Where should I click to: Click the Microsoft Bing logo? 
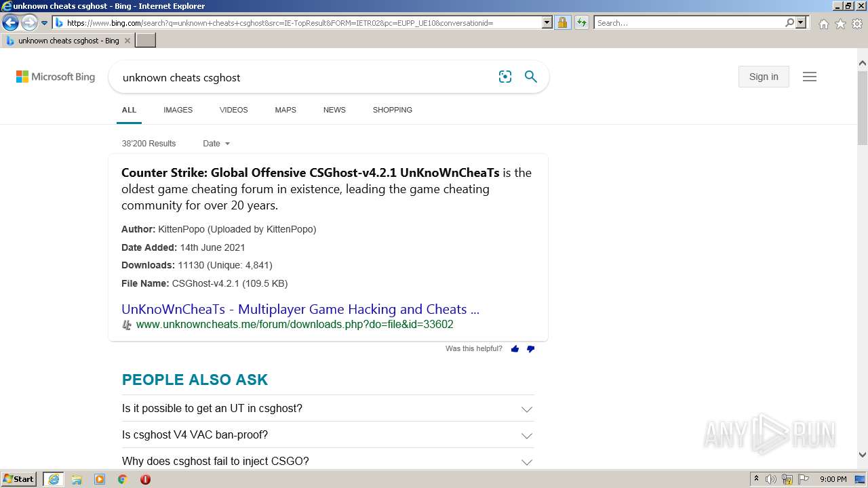[x=56, y=77]
